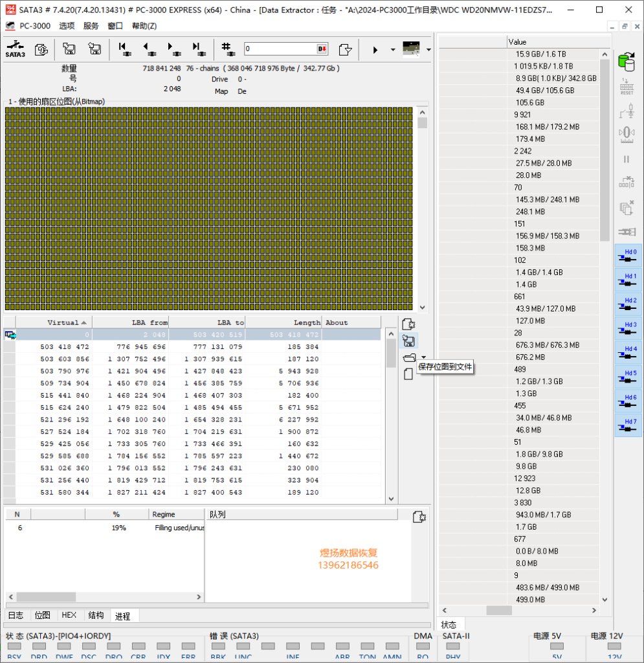644x663 pixels.
Task: Toggle the Hd 2 head button
Action: (x=628, y=304)
